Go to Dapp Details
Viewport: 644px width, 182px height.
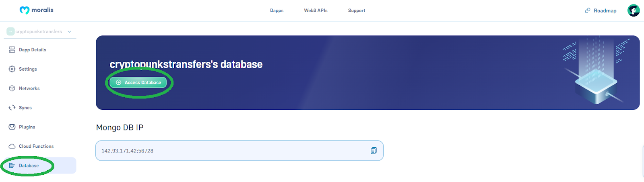32,50
